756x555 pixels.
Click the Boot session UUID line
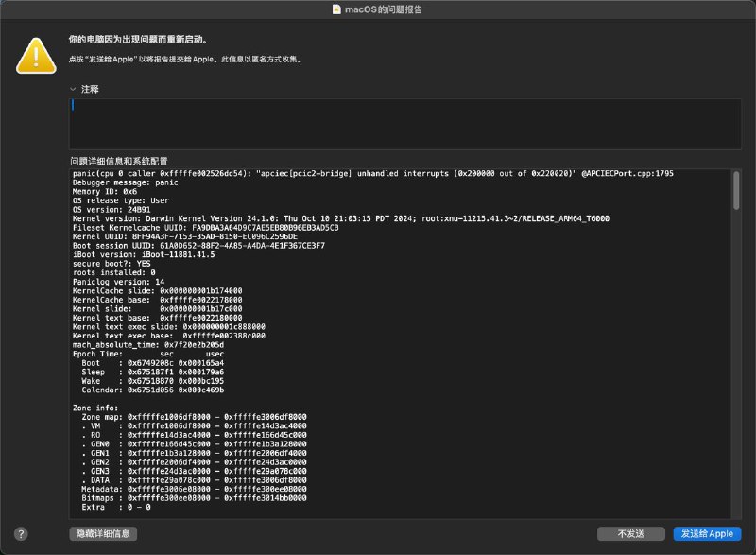[x=198, y=246]
